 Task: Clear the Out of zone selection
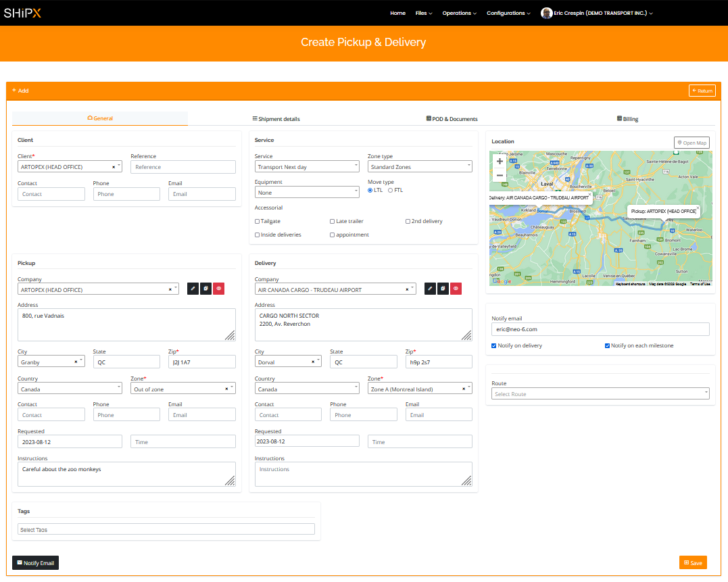(226, 389)
